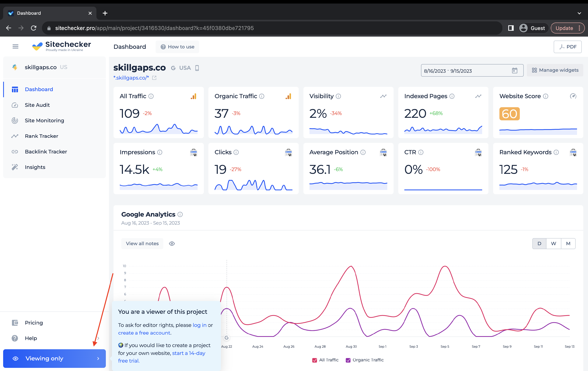Open Insights page
The width and height of the screenshot is (588, 371).
(x=54, y=167)
